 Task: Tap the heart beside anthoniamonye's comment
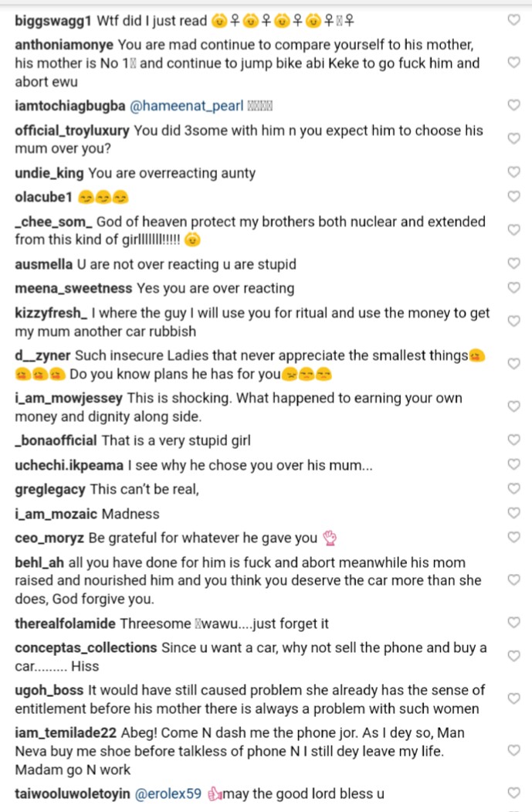pos(513,62)
